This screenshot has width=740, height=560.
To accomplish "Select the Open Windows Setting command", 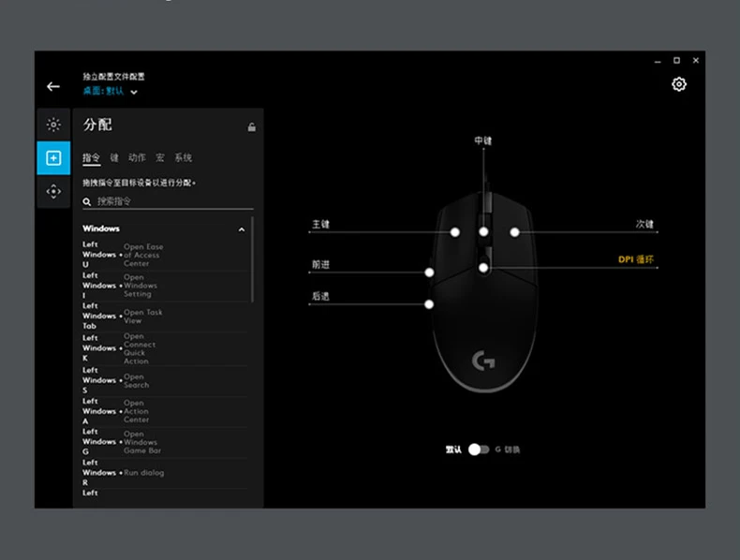I will pos(165,286).
